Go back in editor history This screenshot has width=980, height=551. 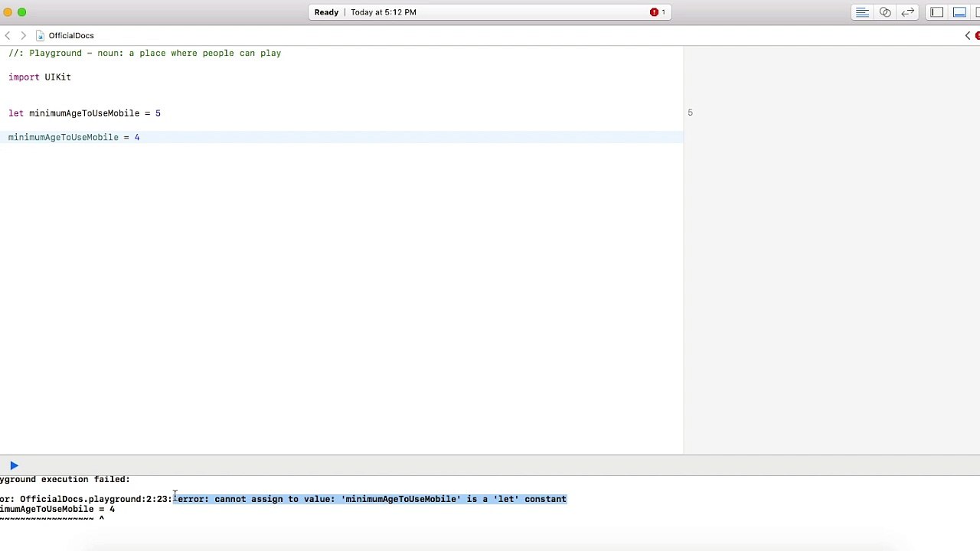point(8,35)
